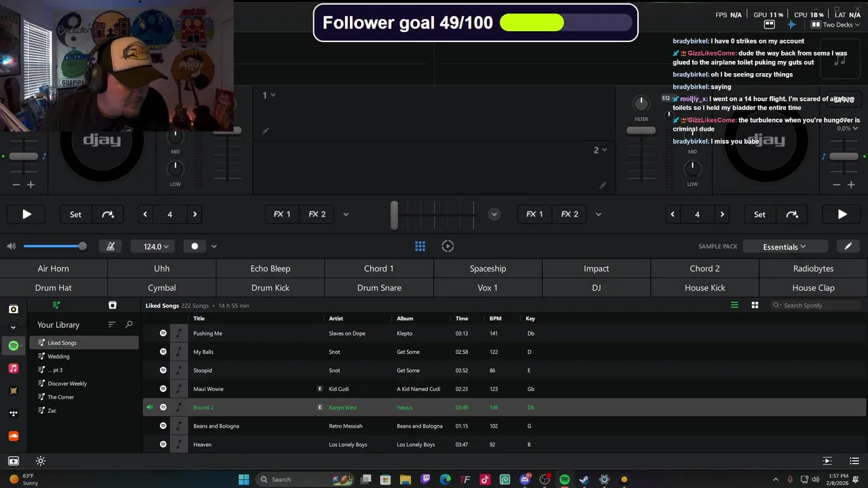Increase left deck loop length arrow

point(195,214)
